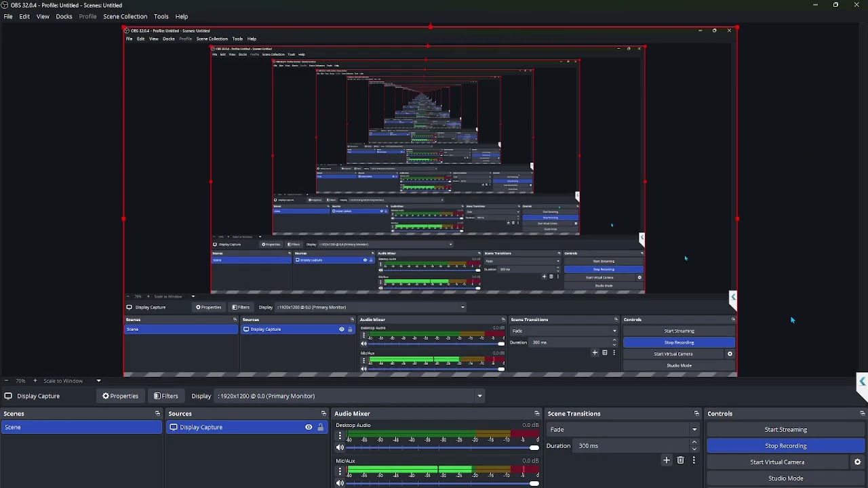This screenshot has width=868, height=488.
Task: Click Start Streaming
Action: [x=785, y=430]
